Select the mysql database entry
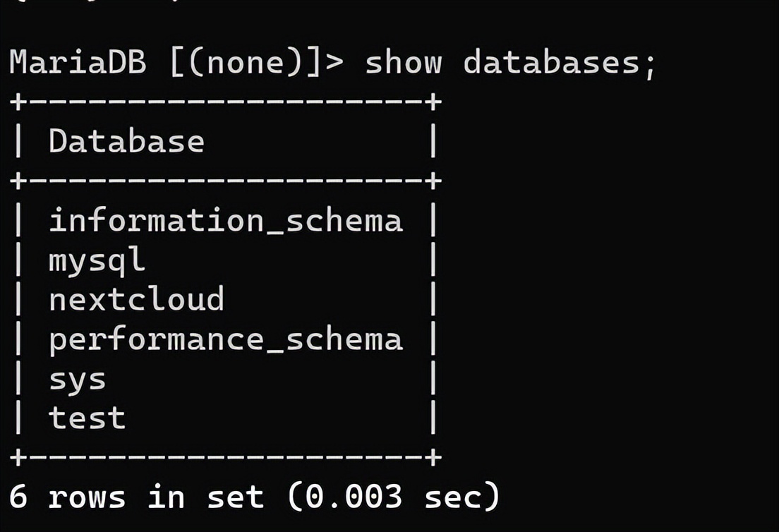Viewport: 779px width, 532px height. tap(97, 261)
